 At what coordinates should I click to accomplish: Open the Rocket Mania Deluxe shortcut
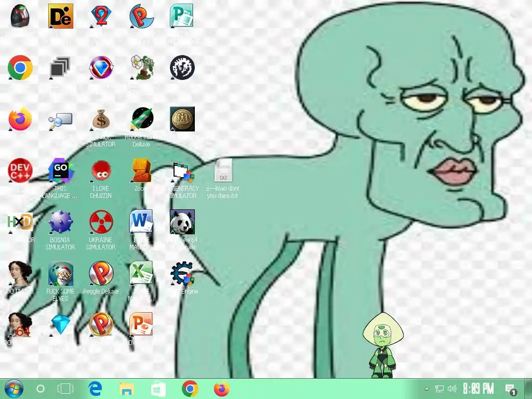(141, 119)
